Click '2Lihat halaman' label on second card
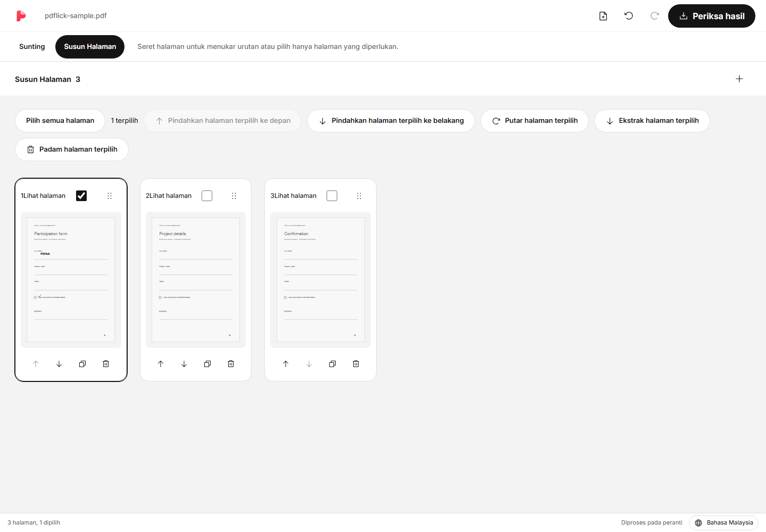 click(169, 196)
